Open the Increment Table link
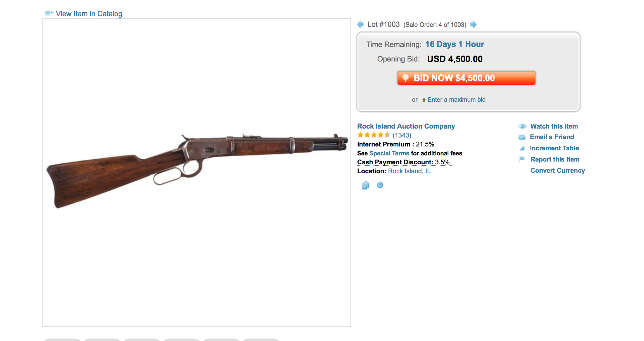 554,148
